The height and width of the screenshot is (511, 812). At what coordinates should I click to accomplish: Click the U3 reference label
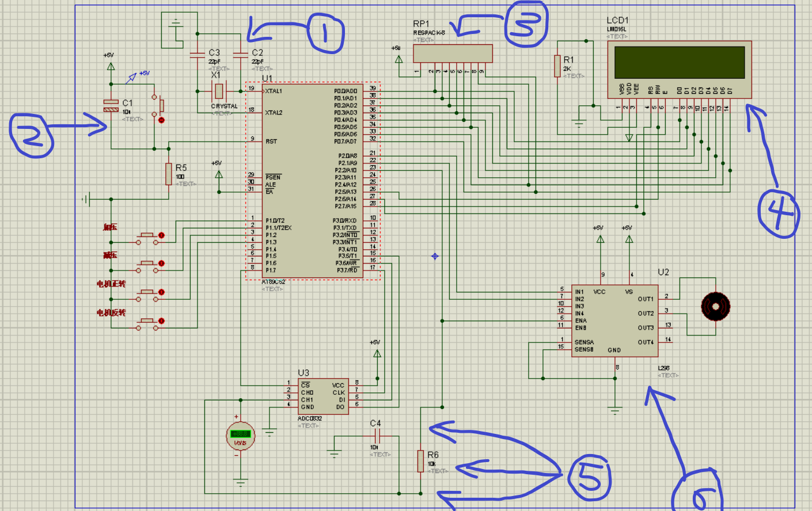point(303,373)
